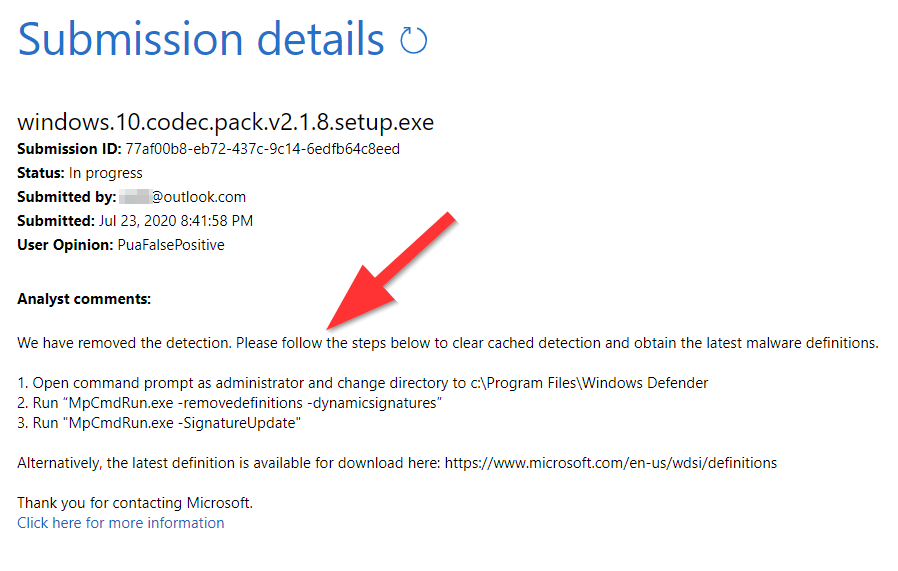Click the wdsi/definitions download URL
Screen dimensions: 898x571
tap(611, 463)
